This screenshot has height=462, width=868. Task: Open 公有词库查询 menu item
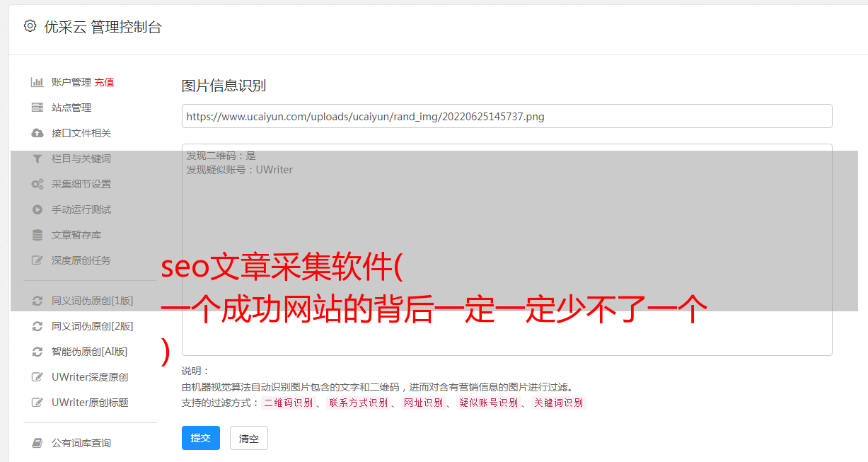pos(81,443)
